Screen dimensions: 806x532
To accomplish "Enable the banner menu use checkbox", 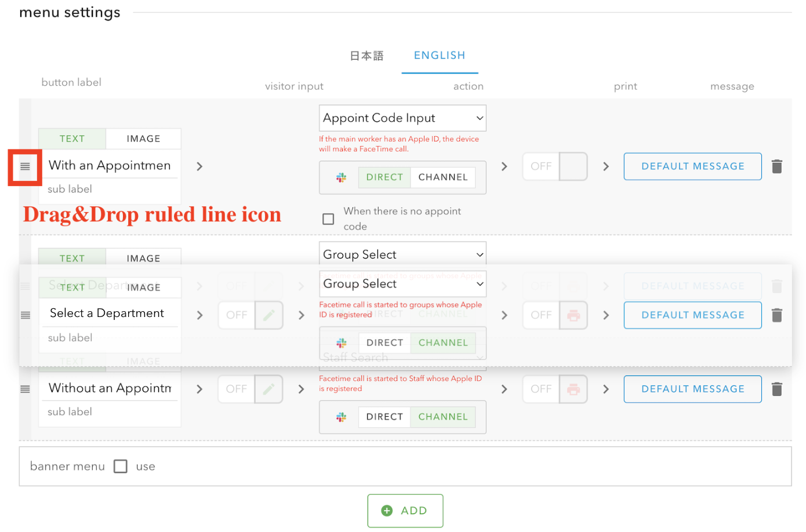I will coord(120,466).
